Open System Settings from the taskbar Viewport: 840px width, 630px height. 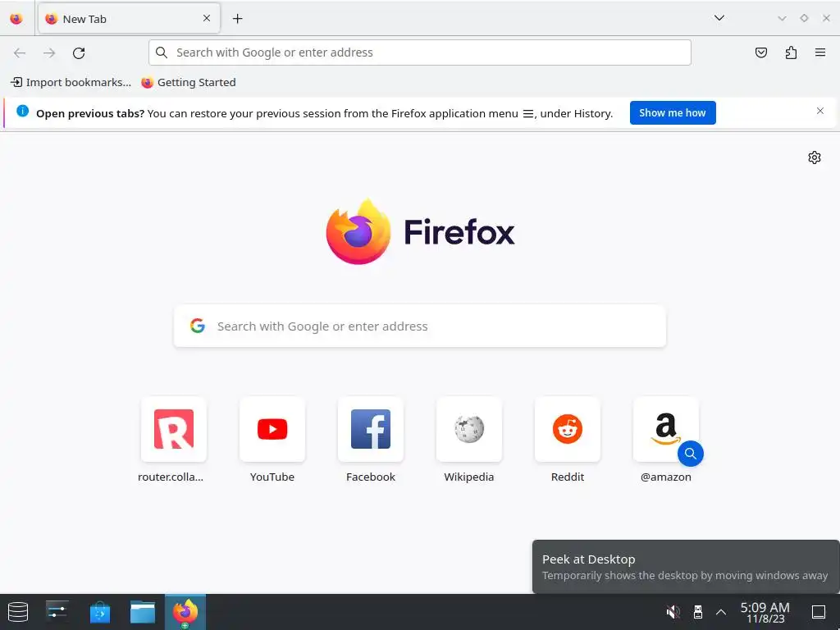(x=57, y=612)
